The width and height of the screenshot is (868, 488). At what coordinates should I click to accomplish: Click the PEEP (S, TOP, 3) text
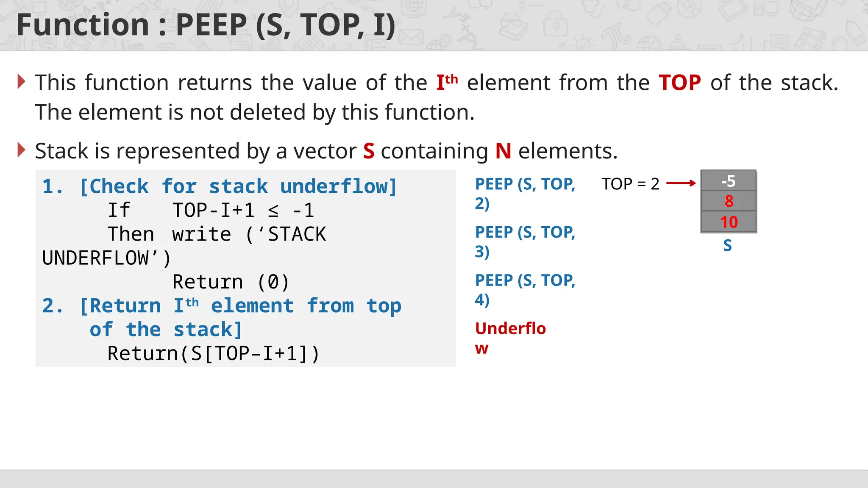(x=525, y=241)
